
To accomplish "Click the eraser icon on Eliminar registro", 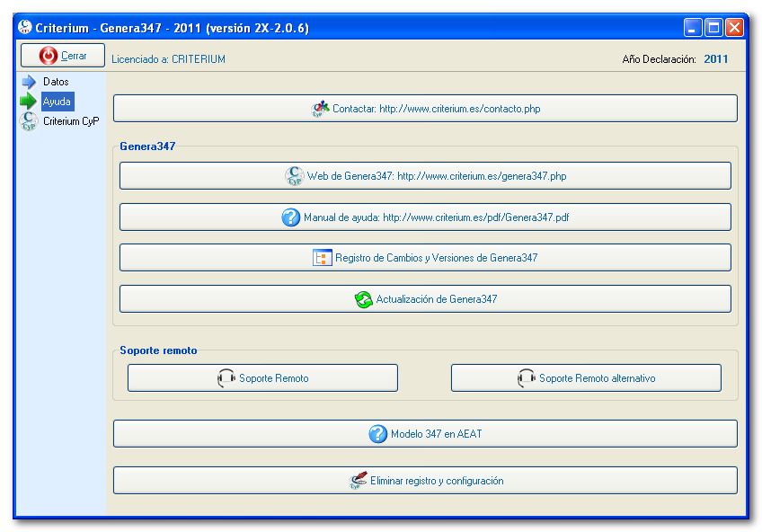I will pyautogui.click(x=359, y=481).
